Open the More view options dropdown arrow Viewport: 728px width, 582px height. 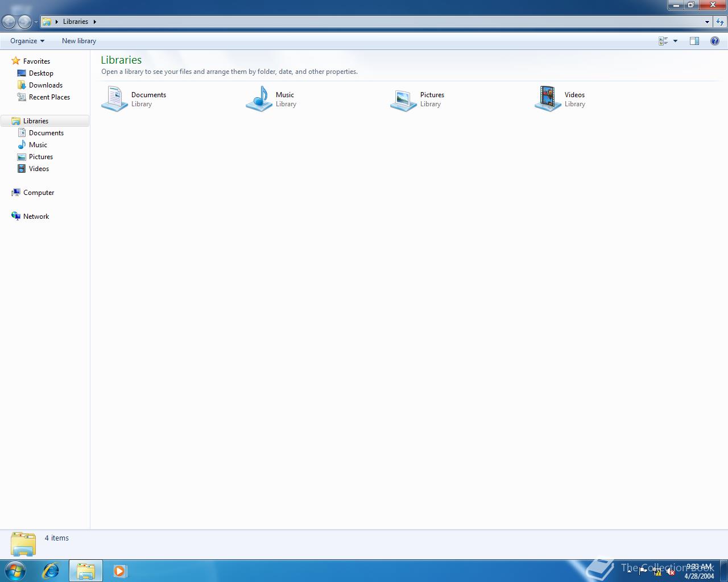675,41
